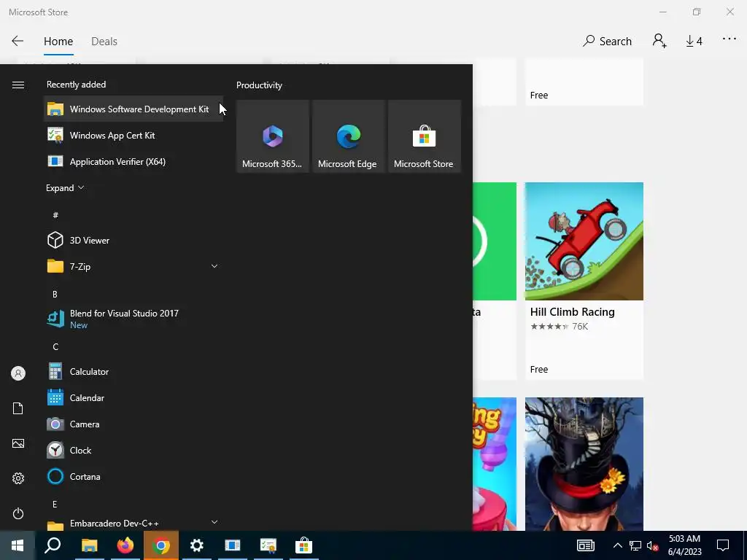
Task: Open the user account icon in Start sidebar
Action: coord(18,373)
